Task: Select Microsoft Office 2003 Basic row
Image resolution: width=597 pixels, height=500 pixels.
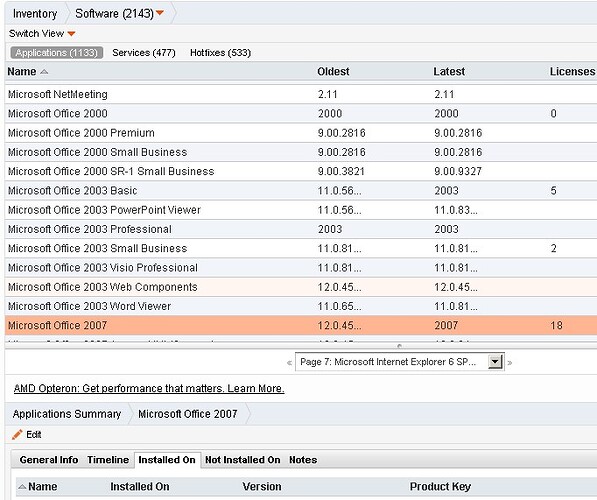Action: click(x=301, y=190)
